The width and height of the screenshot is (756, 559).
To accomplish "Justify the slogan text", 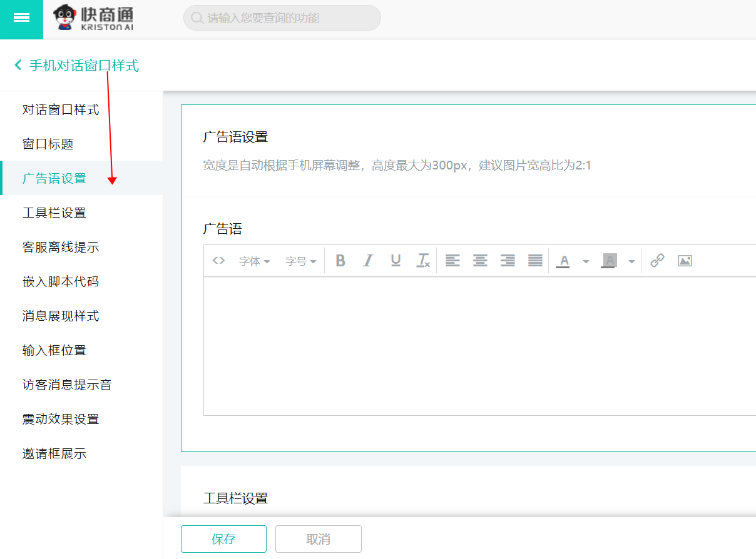I will tap(535, 261).
